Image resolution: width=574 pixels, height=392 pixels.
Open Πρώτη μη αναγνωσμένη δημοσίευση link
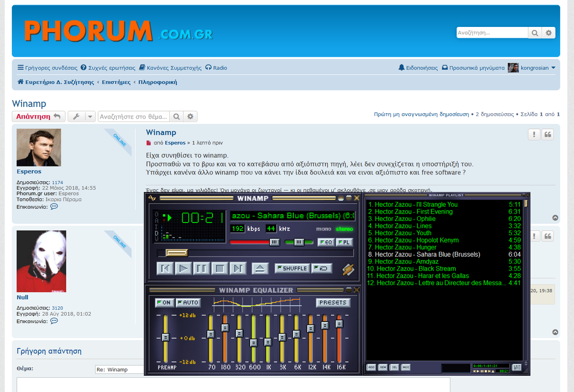point(421,114)
